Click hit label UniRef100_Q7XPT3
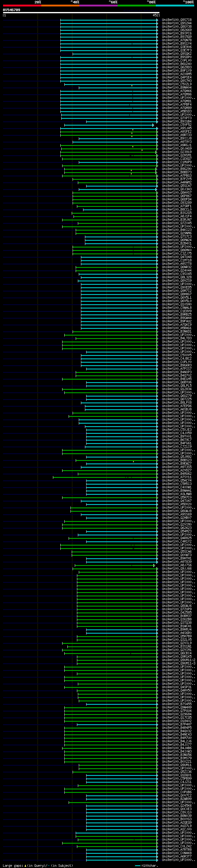197x868 pixels. (177, 118)
